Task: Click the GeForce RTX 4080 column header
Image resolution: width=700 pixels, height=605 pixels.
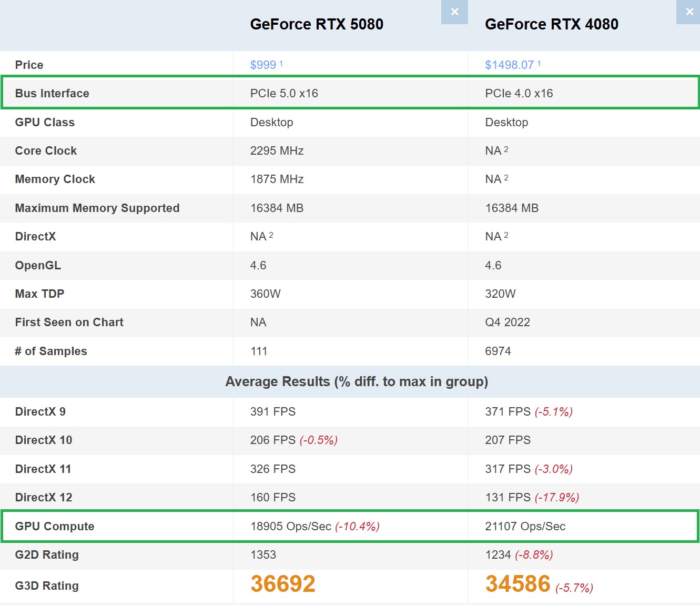Action: pyautogui.click(x=552, y=24)
